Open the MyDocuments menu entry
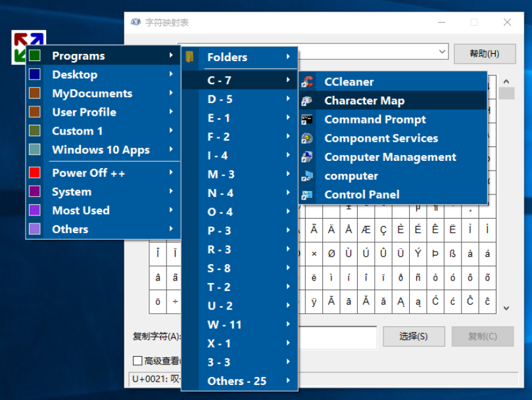The image size is (532, 400). 103,93
